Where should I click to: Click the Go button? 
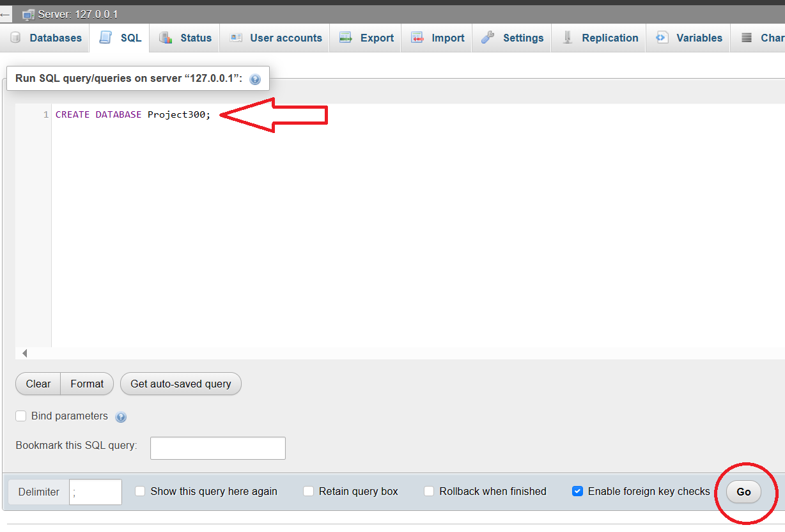click(x=743, y=492)
